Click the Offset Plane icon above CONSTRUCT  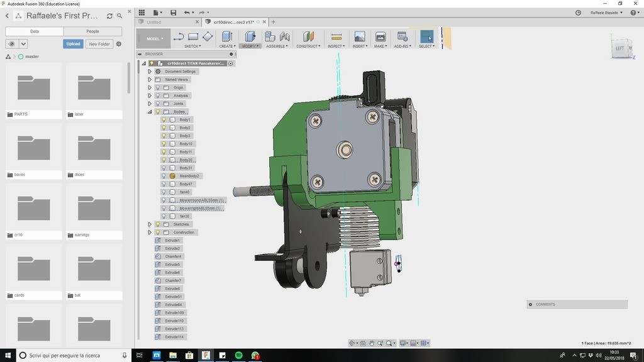[308, 36]
